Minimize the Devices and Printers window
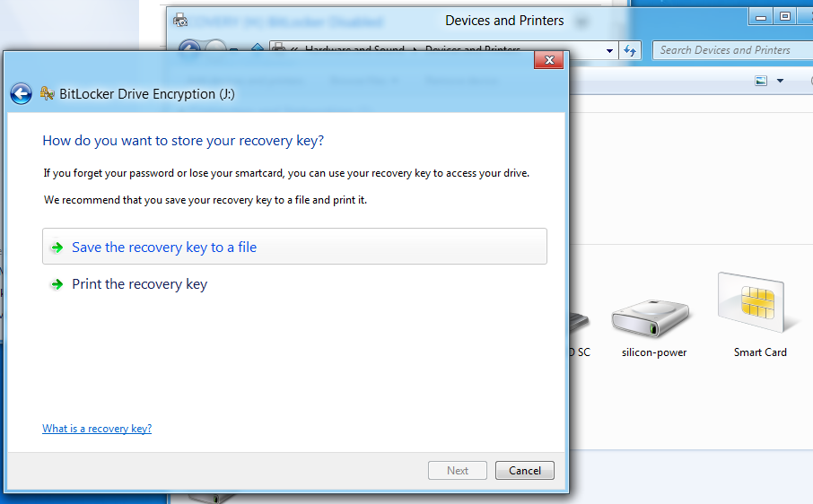Screen dimensions: 813x504 click(x=761, y=17)
